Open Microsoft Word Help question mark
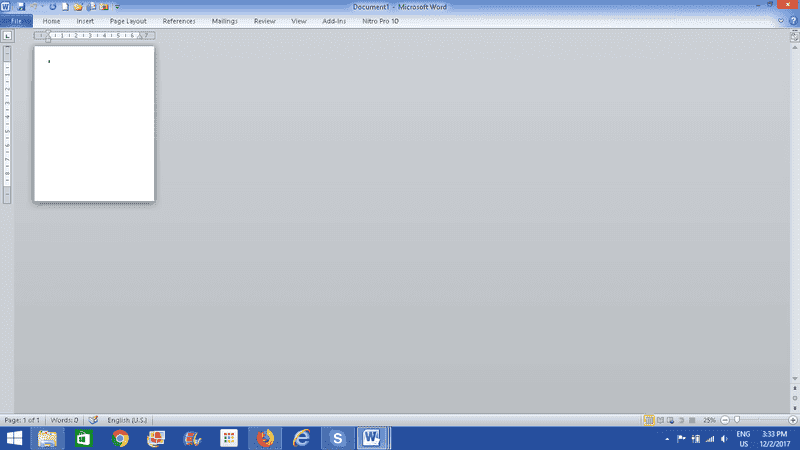The height and width of the screenshot is (450, 800). click(793, 21)
